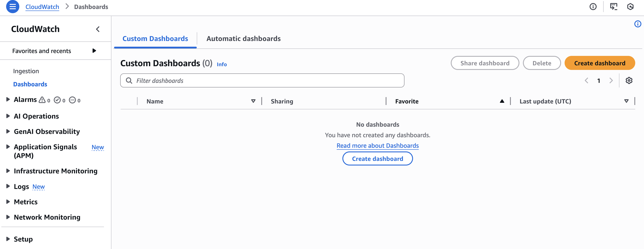This screenshot has height=249, width=644.
Task: Expand the Metrics navigation section
Action: (8, 202)
